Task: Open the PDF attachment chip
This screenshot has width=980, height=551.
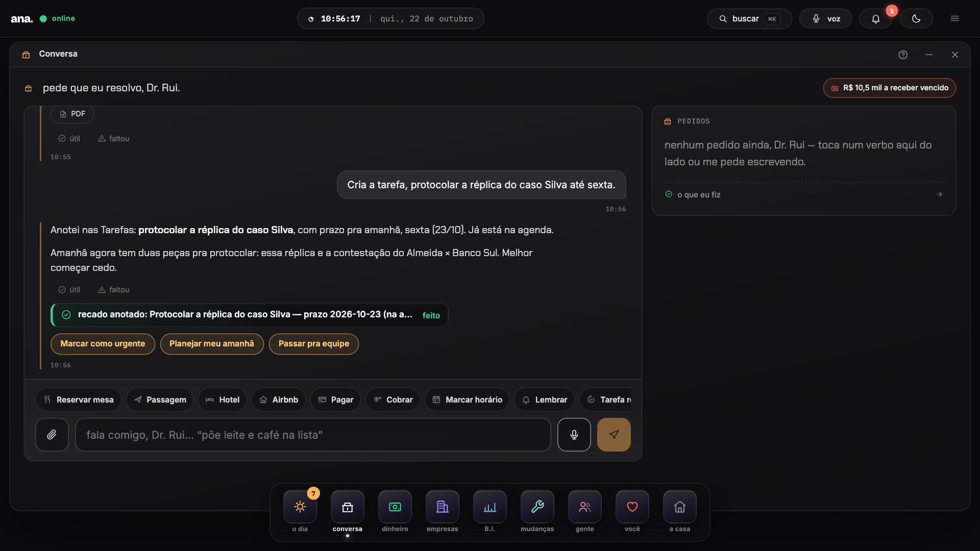Action: pyautogui.click(x=72, y=114)
